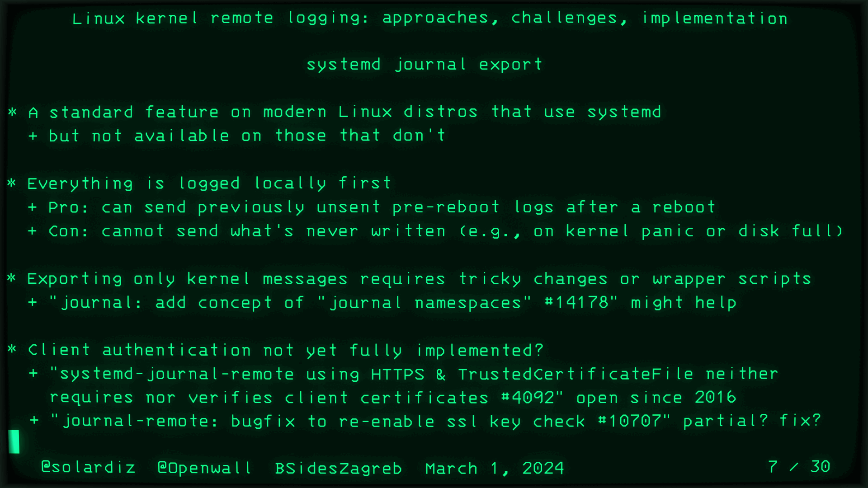Click the @solardiz handle in footer
868x488 pixels.
click(88, 467)
